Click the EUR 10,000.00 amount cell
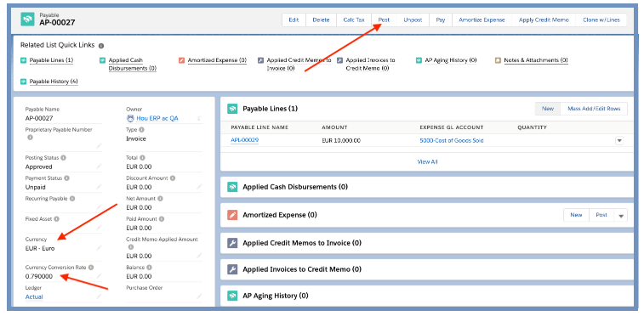 (341, 140)
